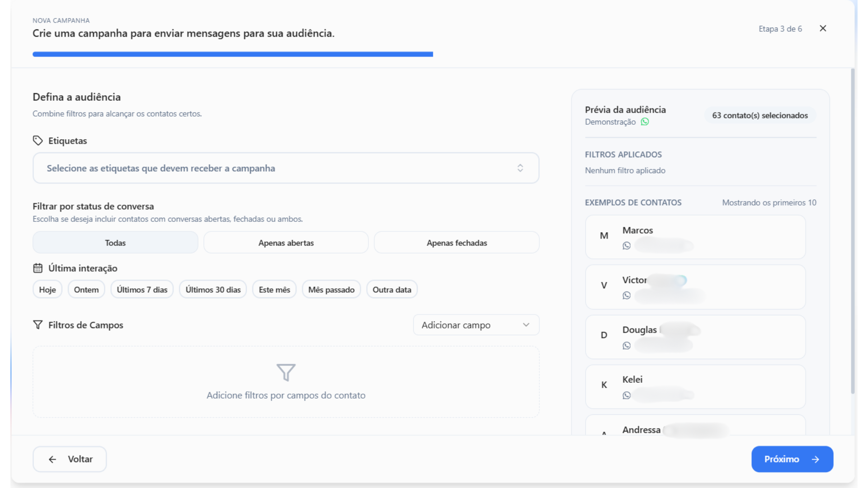Click the Filtros de Campos funnel icon
Screen dimensions: 868x488
point(38,325)
